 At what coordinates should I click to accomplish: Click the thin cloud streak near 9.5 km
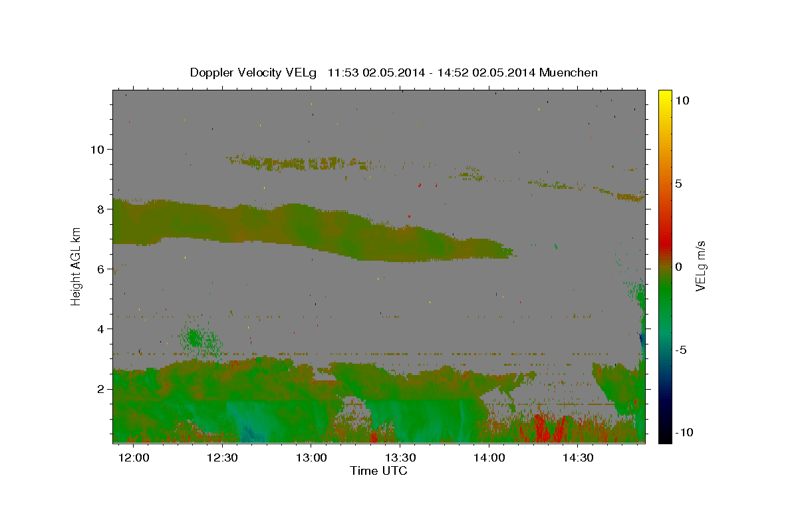(x=299, y=162)
